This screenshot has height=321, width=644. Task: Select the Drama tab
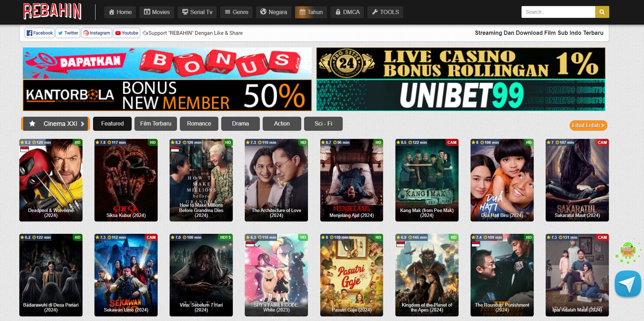tap(241, 124)
